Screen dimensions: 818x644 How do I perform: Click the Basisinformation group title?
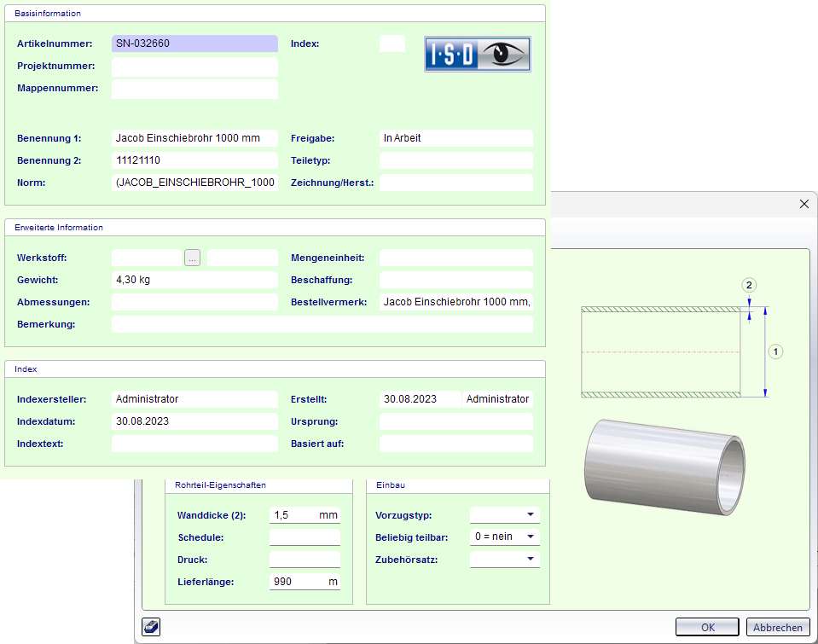pyautogui.click(x=48, y=14)
